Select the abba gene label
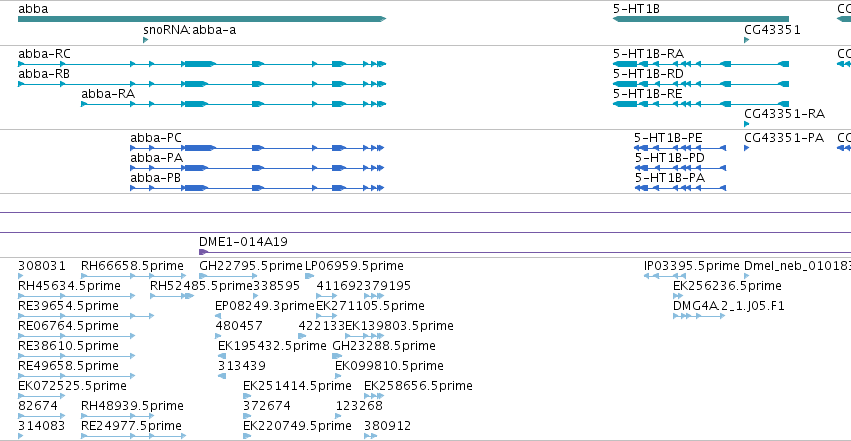This screenshot has height=441, width=851. (33, 9)
